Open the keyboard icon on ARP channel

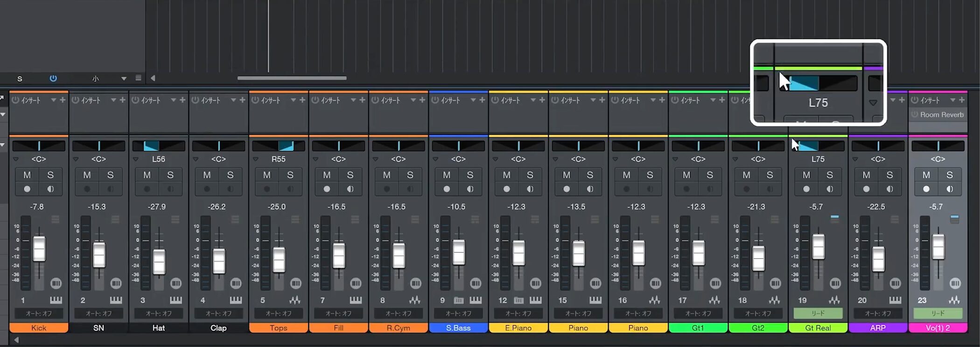coord(895,300)
